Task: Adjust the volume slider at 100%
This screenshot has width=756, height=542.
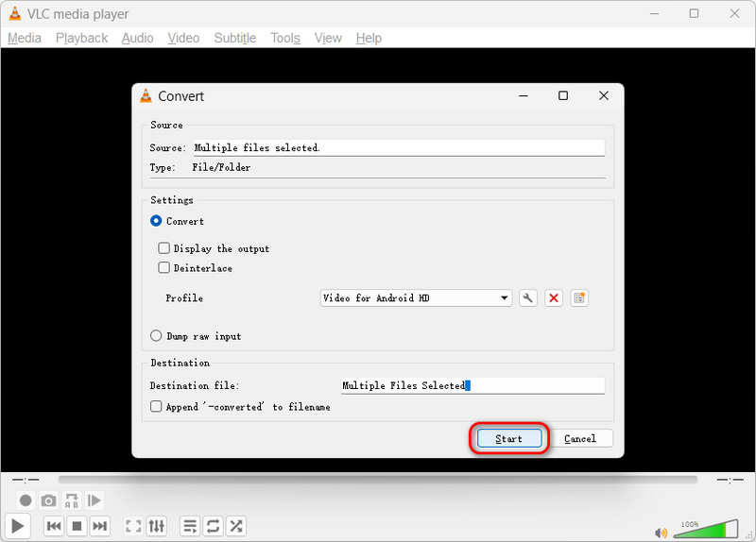Action: pos(705,529)
